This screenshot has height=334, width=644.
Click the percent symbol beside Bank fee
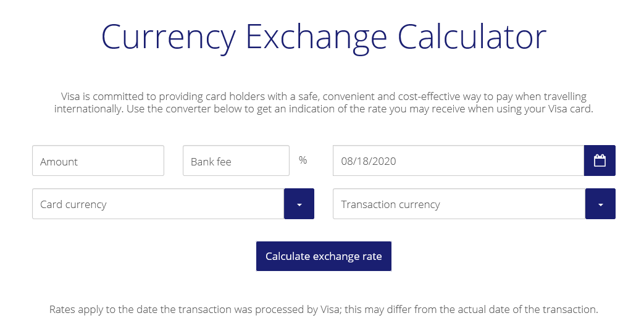(x=303, y=161)
